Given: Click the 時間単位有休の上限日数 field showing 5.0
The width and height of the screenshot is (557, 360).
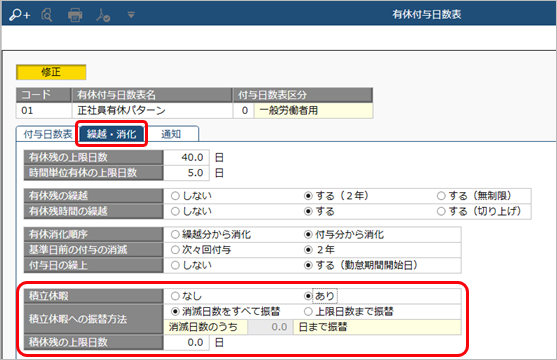Looking at the screenshot, I should click(x=186, y=173).
